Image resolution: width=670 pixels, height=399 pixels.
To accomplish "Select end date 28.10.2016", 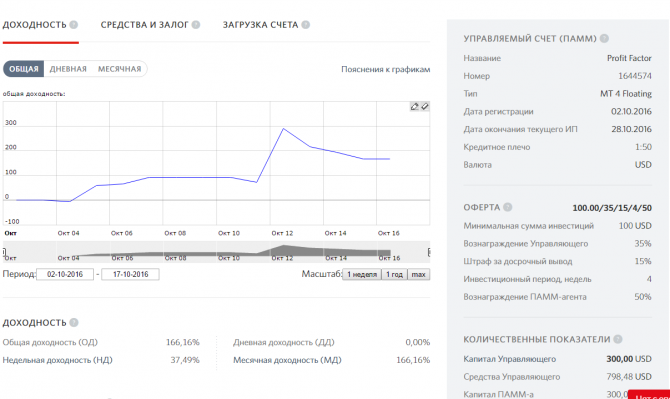I will tap(631, 129).
